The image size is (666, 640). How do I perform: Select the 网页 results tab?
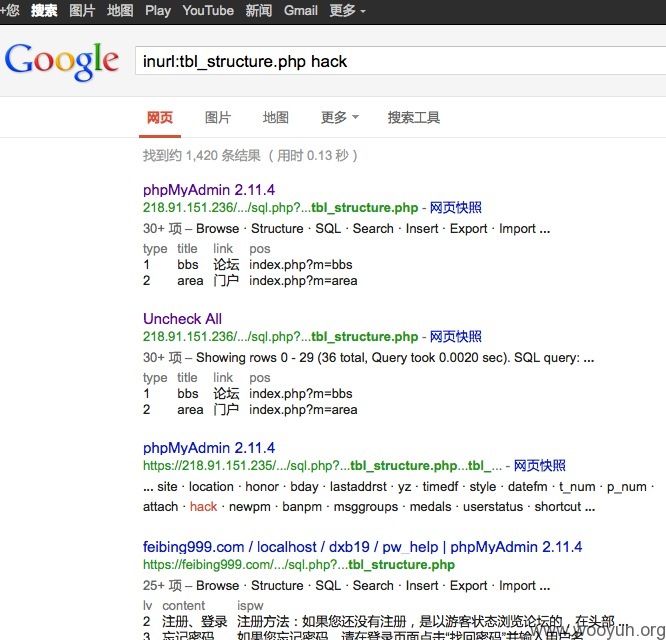pos(160,118)
